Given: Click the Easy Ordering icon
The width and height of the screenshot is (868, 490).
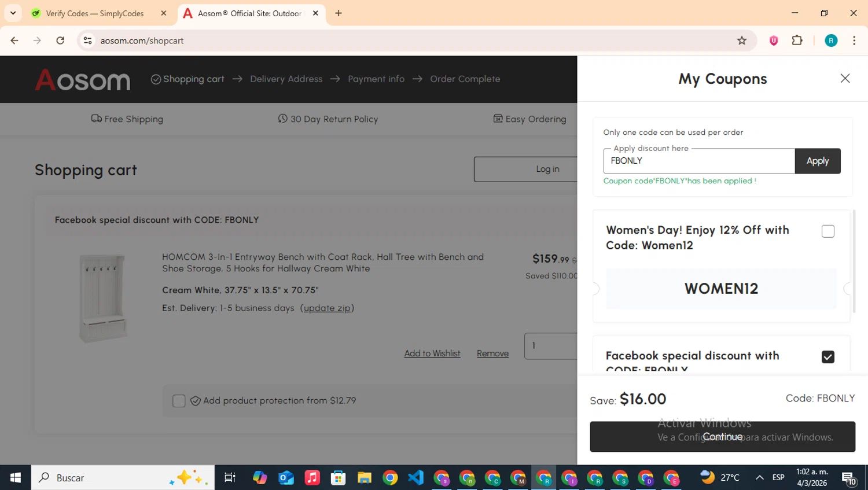Looking at the screenshot, I should tap(498, 119).
